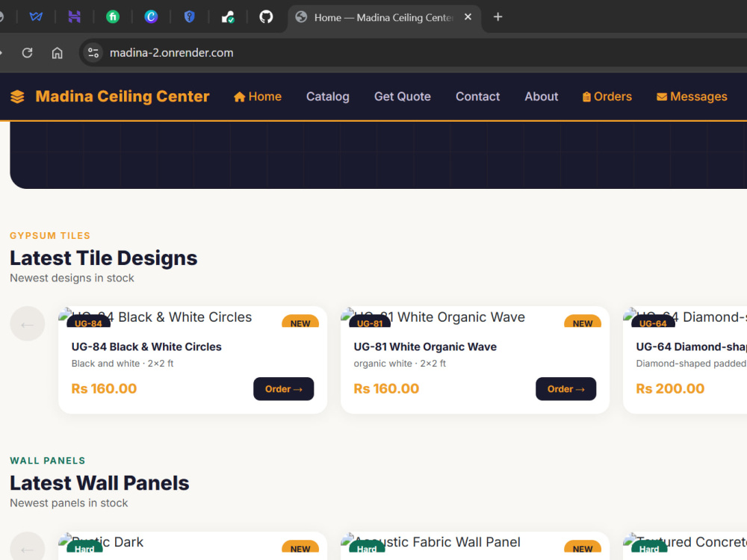This screenshot has width=747, height=560.
Task: Click the address bar URL madina-2.onrender.com
Action: pyautogui.click(x=172, y=52)
